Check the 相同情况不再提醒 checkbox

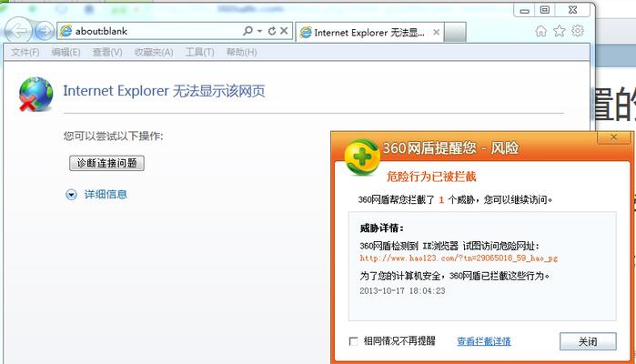[353, 341]
